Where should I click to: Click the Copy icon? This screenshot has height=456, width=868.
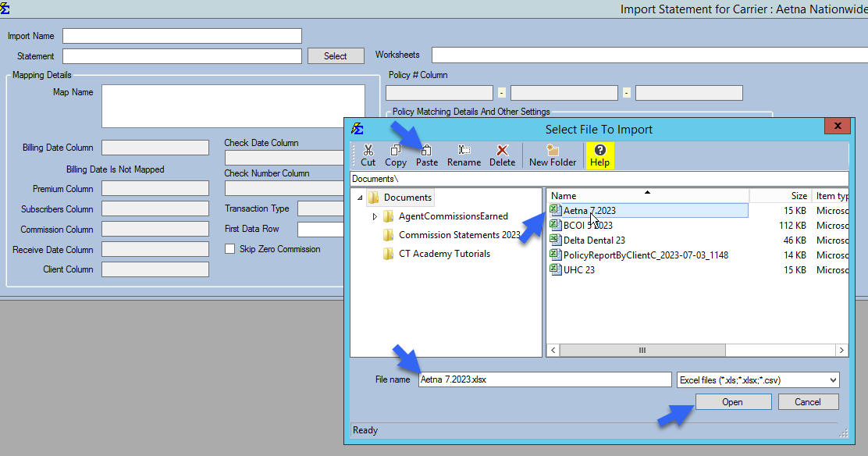pyautogui.click(x=395, y=154)
